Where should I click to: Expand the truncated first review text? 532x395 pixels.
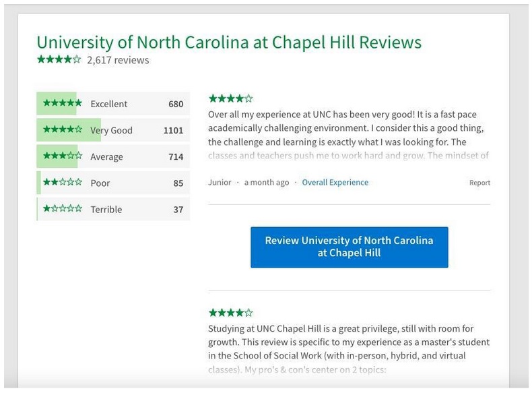(x=348, y=156)
